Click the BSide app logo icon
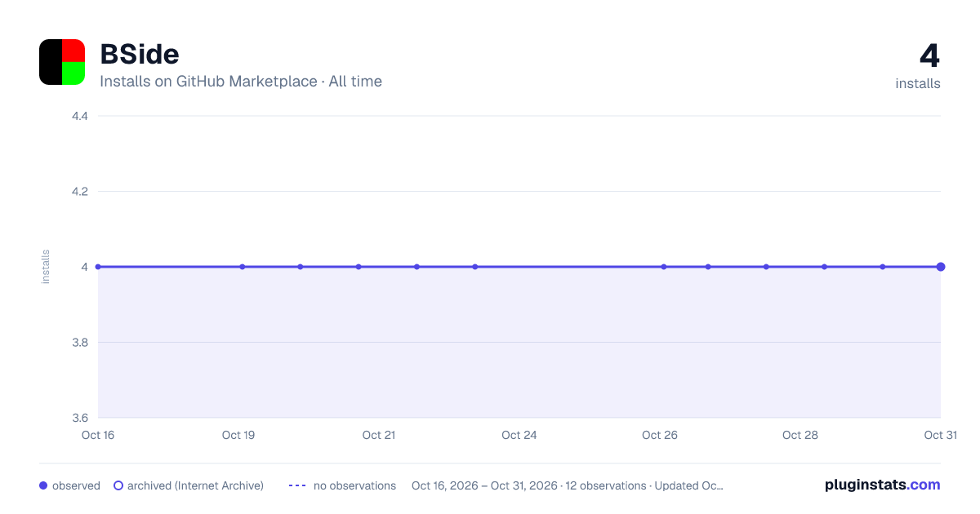The image size is (980, 514). pyautogui.click(x=62, y=62)
